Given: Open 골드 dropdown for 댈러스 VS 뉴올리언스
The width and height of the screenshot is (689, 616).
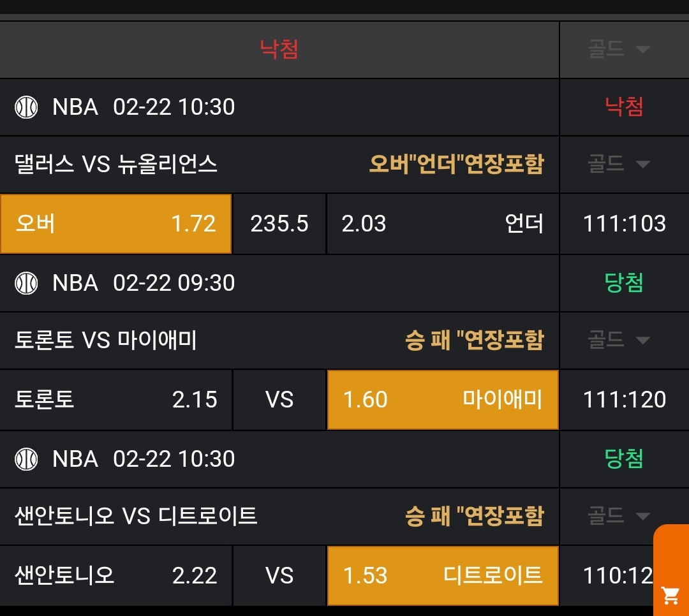Looking at the screenshot, I should click(618, 165).
